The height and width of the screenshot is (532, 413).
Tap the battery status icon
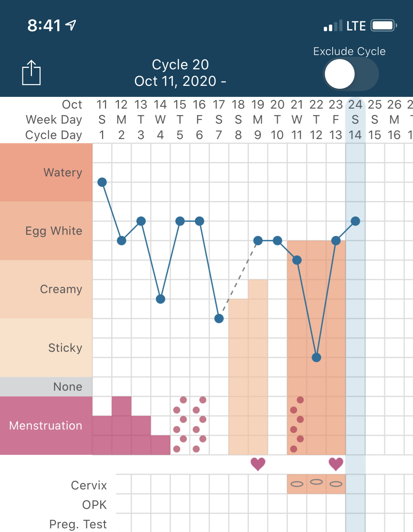tap(384, 26)
